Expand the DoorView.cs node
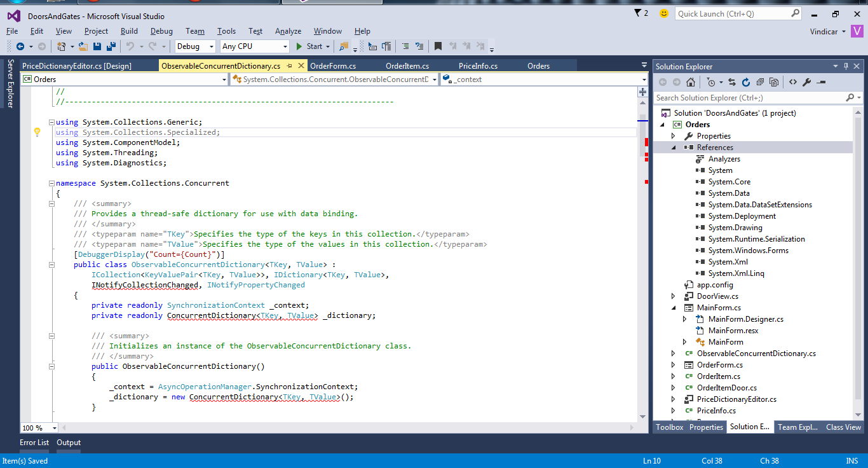The width and height of the screenshot is (868, 468). click(x=674, y=296)
